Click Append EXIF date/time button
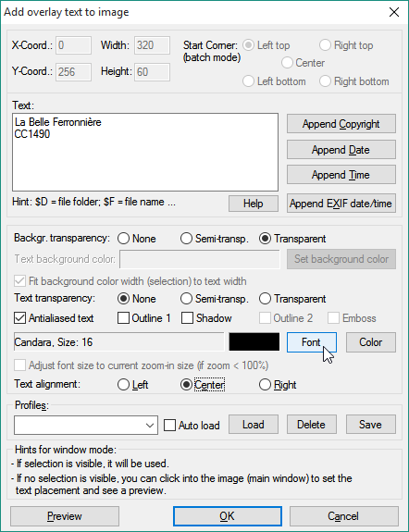The height and width of the screenshot is (532, 409). (x=341, y=204)
